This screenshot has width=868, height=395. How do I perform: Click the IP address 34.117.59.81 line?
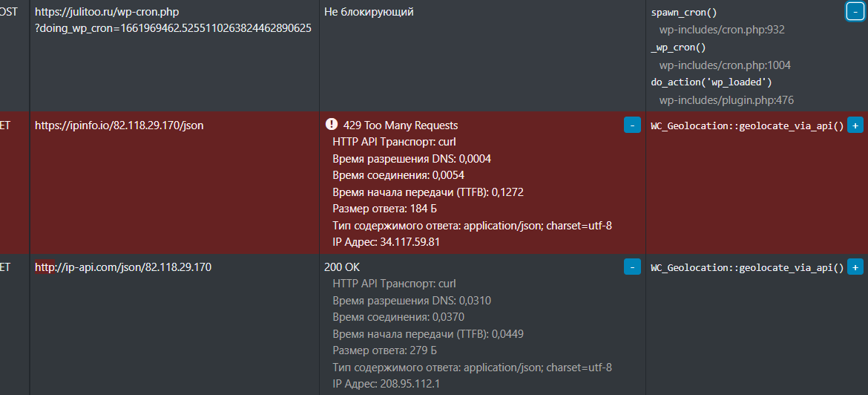(386, 242)
